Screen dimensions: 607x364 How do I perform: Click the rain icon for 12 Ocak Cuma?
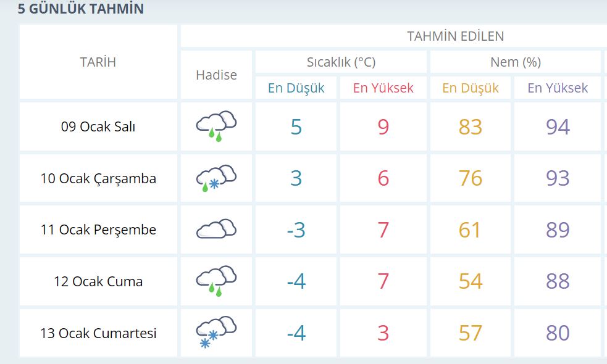point(216,281)
